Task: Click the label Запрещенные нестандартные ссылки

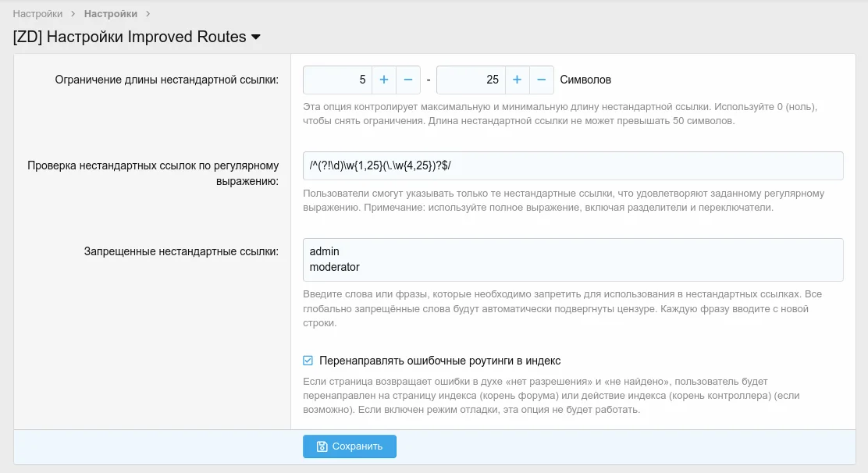Action: pyautogui.click(x=181, y=251)
